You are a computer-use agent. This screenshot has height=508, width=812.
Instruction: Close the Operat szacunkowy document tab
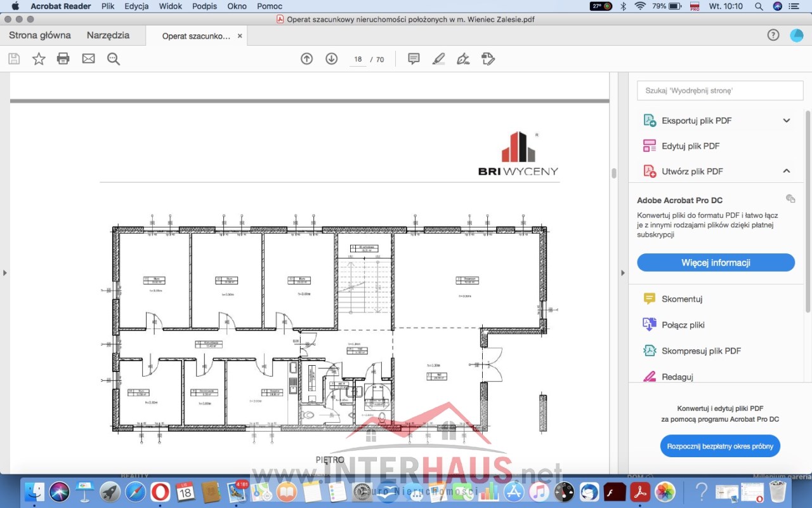240,36
